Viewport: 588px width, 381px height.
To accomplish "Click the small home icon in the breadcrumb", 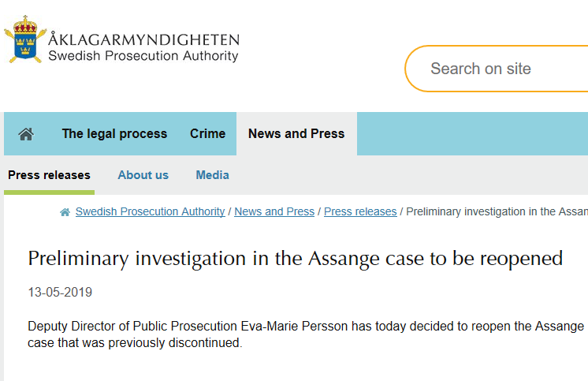I will [x=65, y=212].
